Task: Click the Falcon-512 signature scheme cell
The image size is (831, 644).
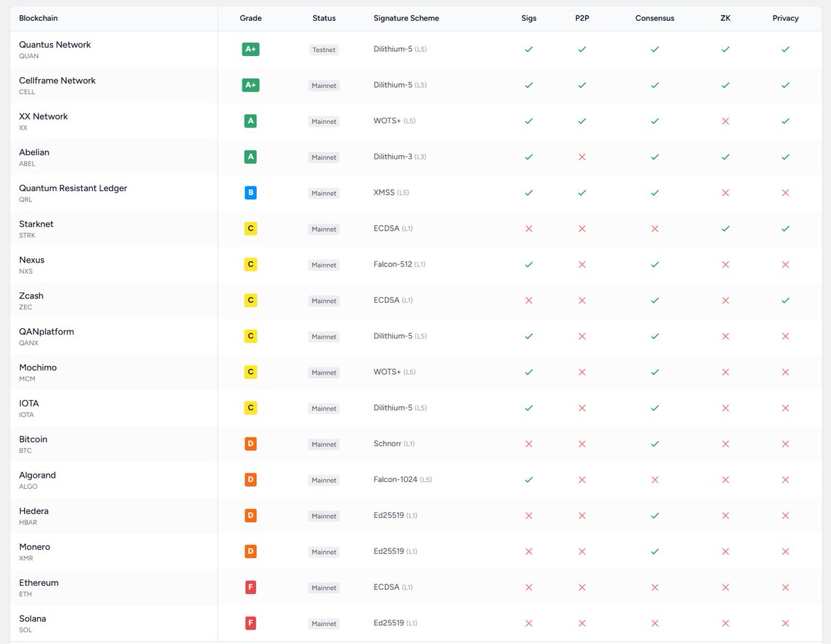Action: pos(400,265)
